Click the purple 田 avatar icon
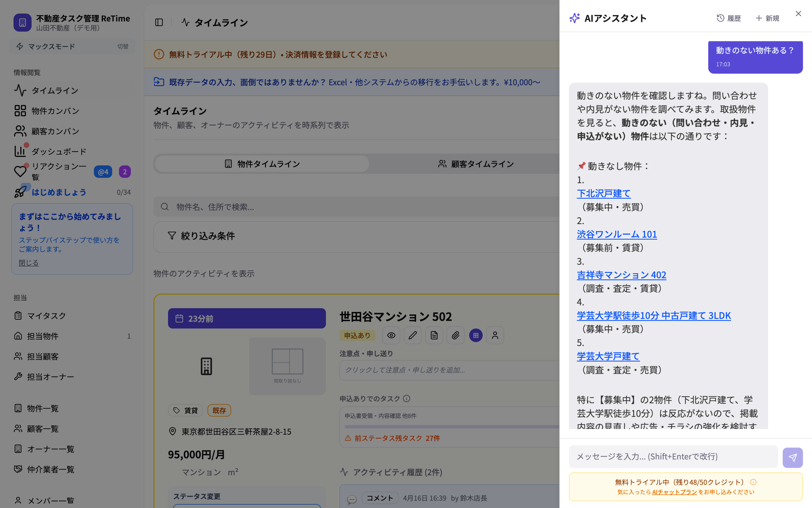Viewport: 812px width, 508px height. 476,335
